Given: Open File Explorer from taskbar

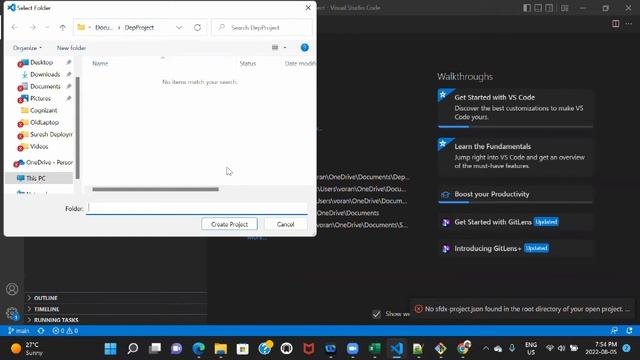Looking at the screenshot, I should pos(221,349).
